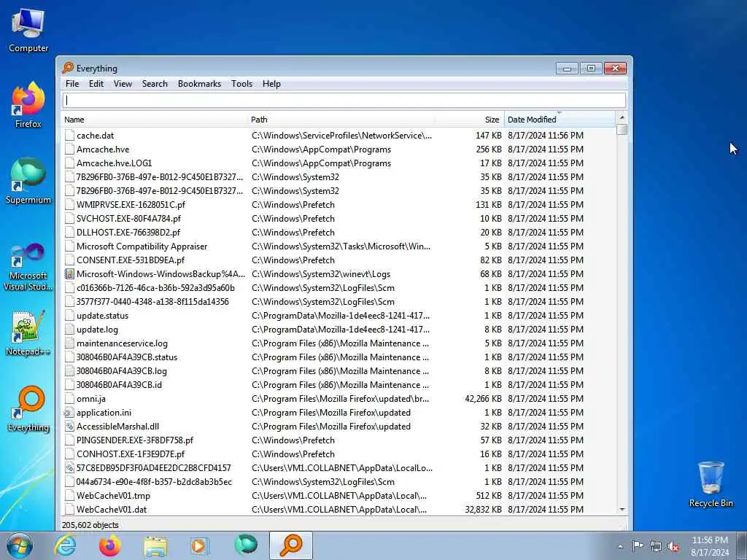Screen dimensions: 747x560
Task: Open the Tools menu
Action: 242,84
